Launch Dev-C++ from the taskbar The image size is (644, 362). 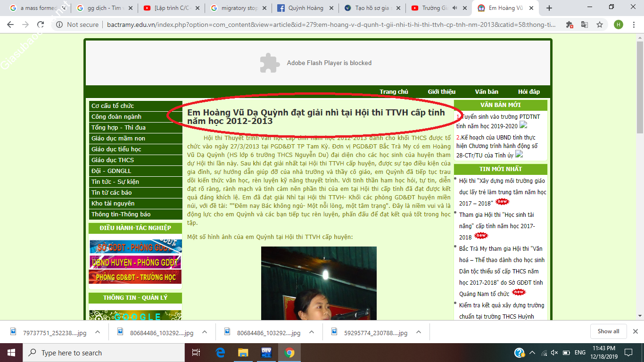pos(266,353)
